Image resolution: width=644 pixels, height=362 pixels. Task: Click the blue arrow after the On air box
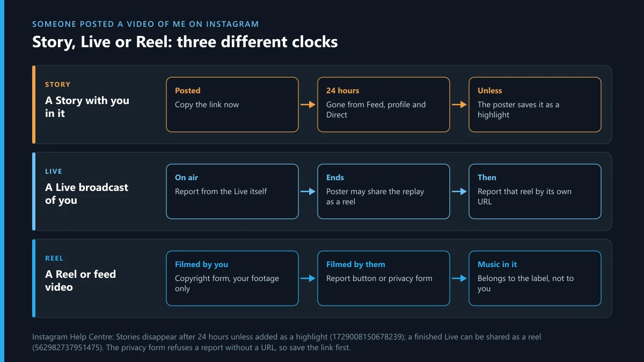pos(308,191)
